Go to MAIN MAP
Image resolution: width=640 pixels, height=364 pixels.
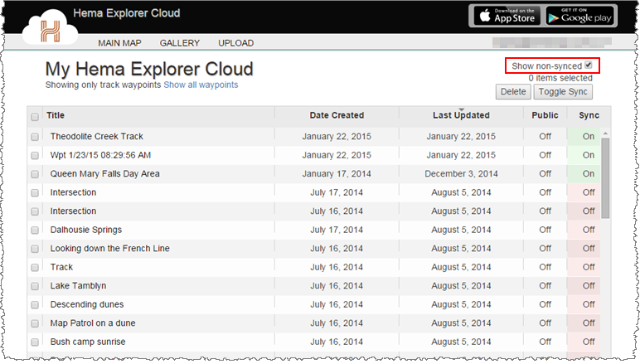point(119,43)
